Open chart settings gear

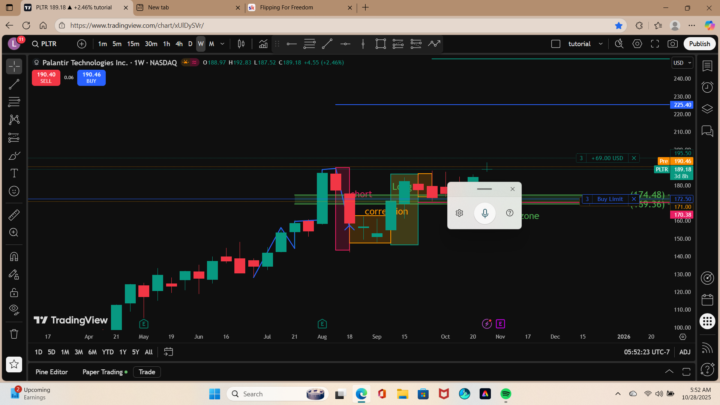[637, 44]
